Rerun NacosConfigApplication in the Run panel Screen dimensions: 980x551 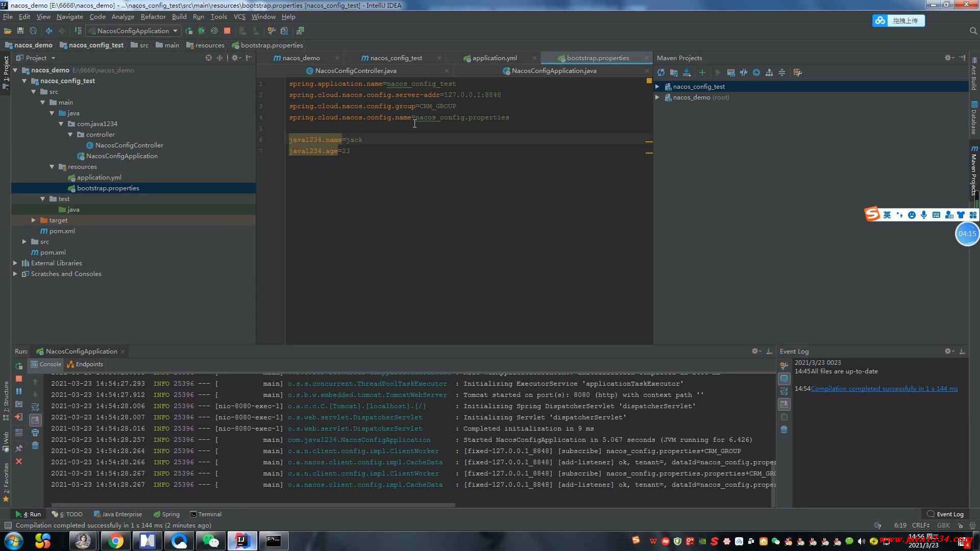pyautogui.click(x=19, y=366)
